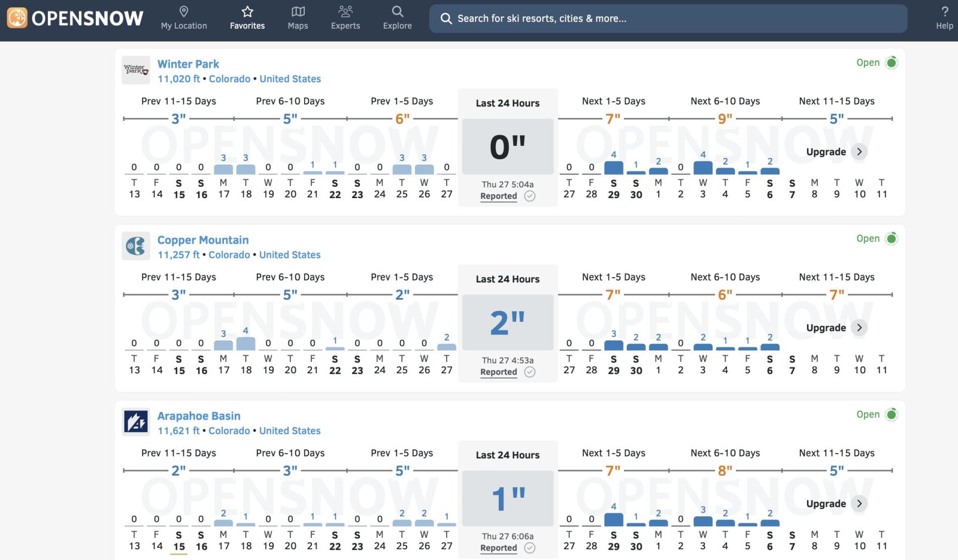Focus the ski resorts search field
The width and height of the screenshot is (958, 560).
(668, 19)
